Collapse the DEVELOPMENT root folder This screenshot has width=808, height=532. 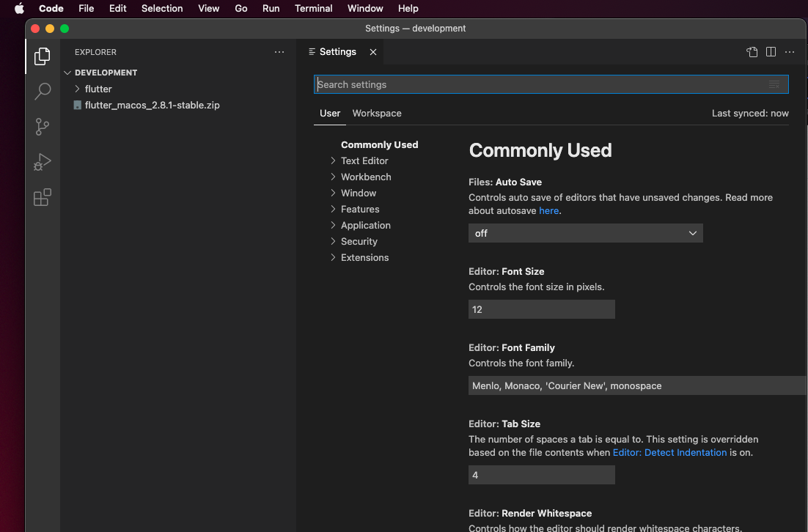[67, 73]
